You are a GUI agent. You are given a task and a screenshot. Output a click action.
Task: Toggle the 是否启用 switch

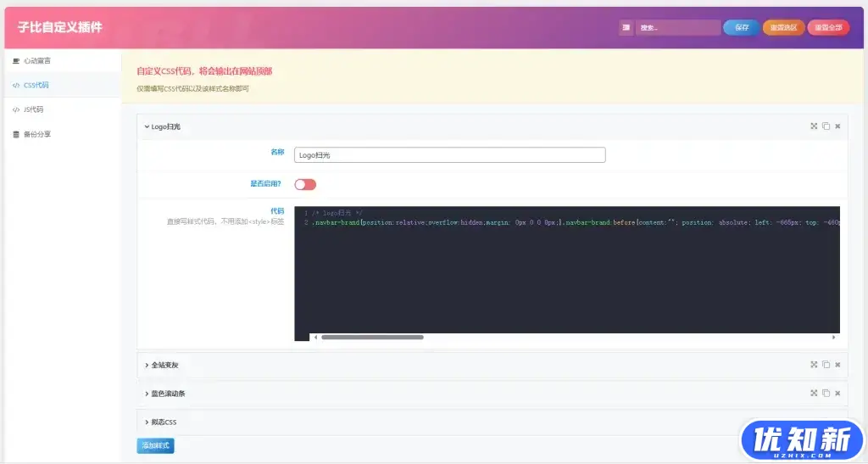tap(305, 184)
